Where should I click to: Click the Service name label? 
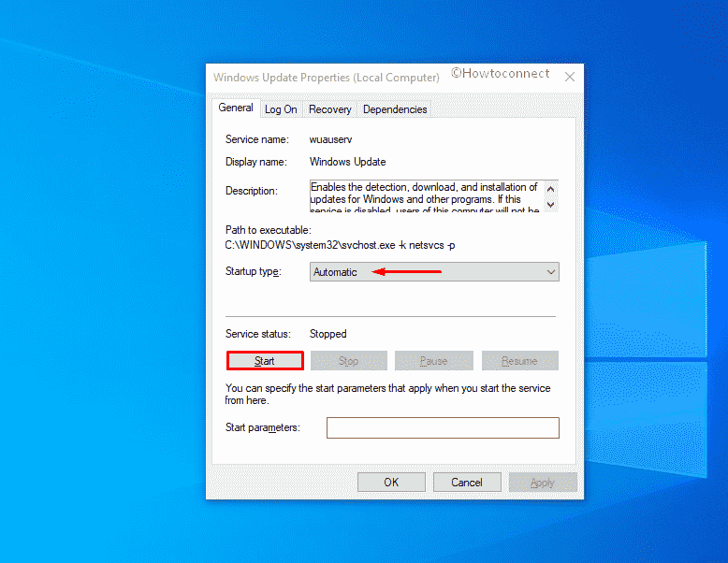[256, 139]
